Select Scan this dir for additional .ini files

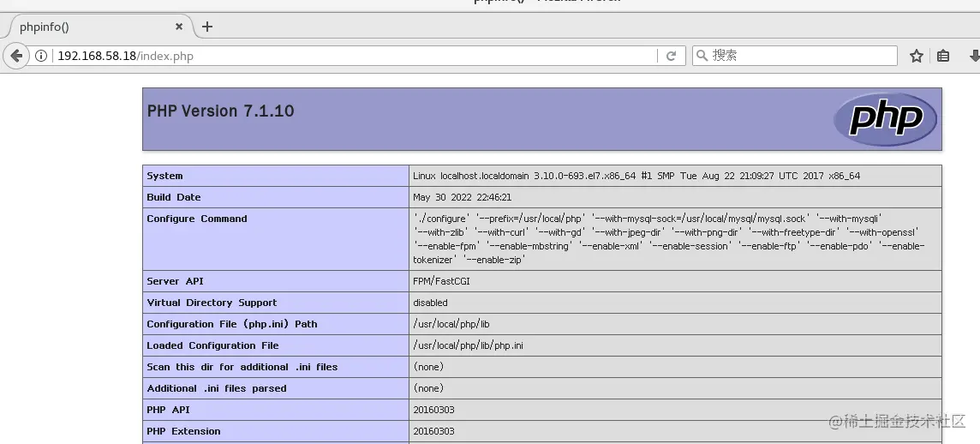coord(242,367)
